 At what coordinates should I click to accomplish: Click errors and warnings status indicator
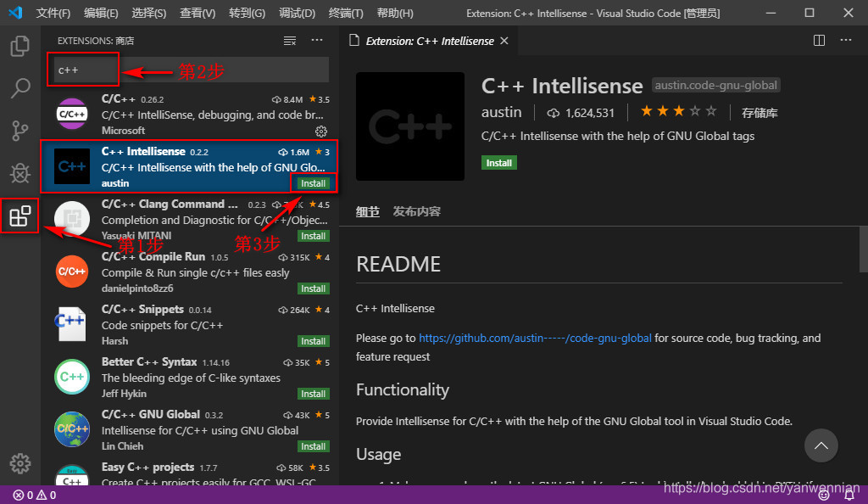pyautogui.click(x=34, y=496)
